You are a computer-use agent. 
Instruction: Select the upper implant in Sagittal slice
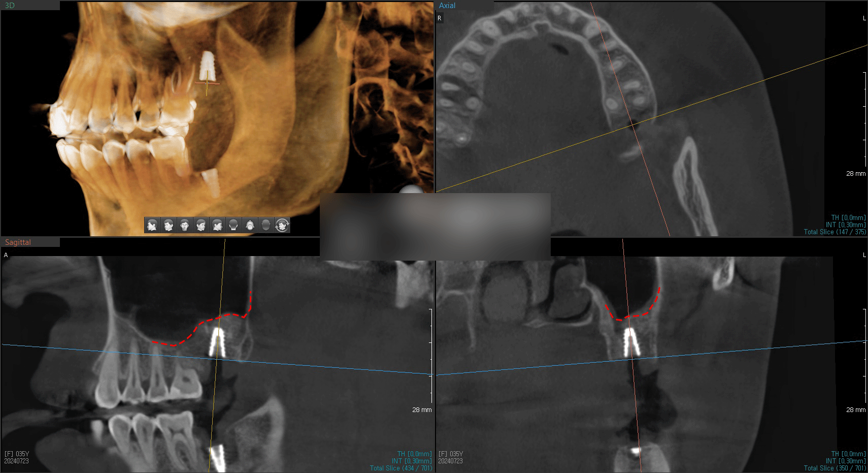pyautogui.click(x=217, y=341)
